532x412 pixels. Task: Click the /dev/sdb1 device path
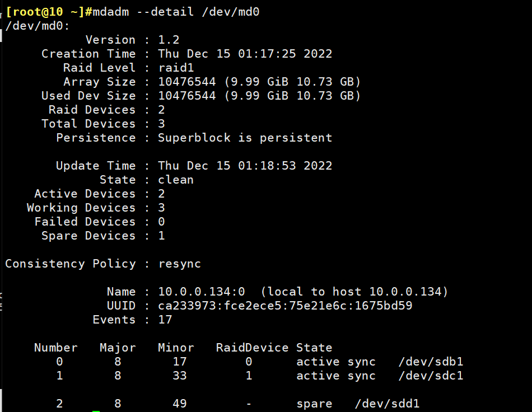click(x=431, y=362)
